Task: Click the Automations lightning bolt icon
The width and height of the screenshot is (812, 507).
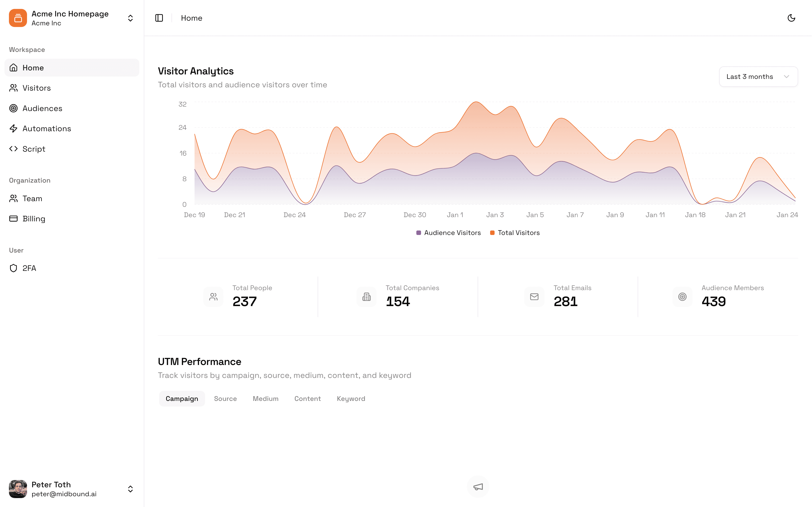Action: click(13, 128)
